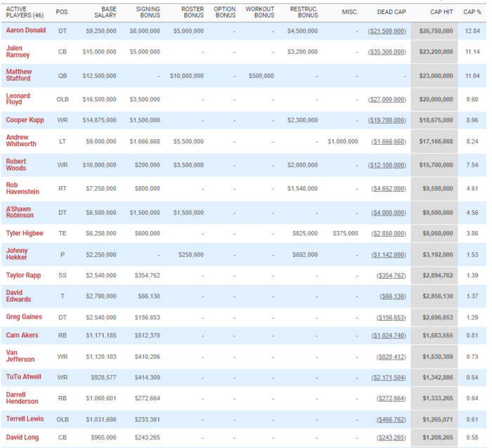Open the TuTu Atwell player link
Screen dimensions: 492x448
pyautogui.click(x=24, y=377)
